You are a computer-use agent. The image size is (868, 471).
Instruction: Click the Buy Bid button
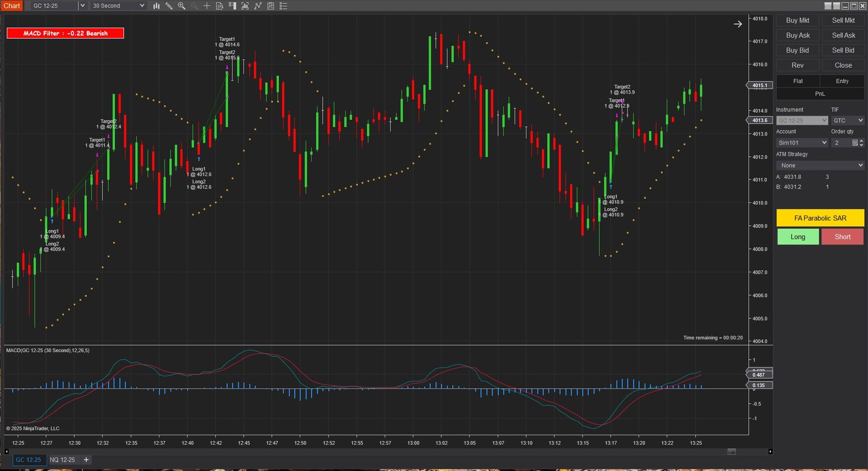point(797,50)
